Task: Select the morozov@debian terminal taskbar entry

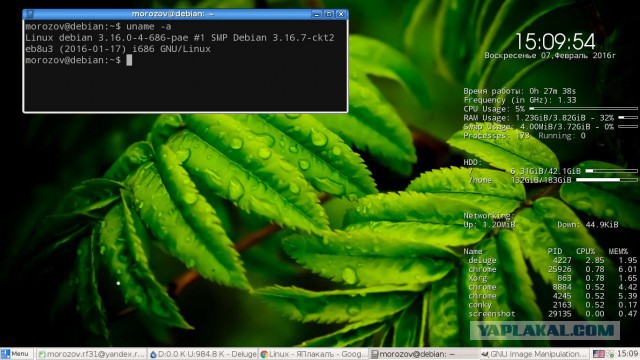Action: [x=424, y=354]
